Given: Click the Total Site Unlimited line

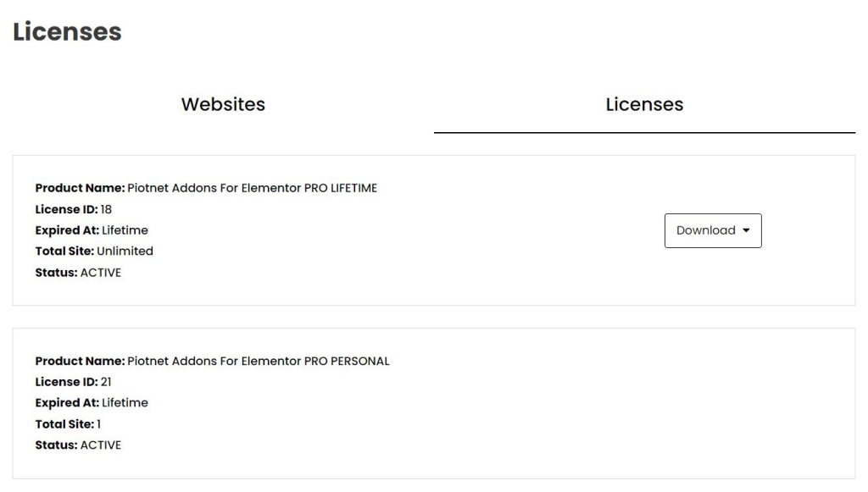Looking at the screenshot, I should [x=94, y=251].
